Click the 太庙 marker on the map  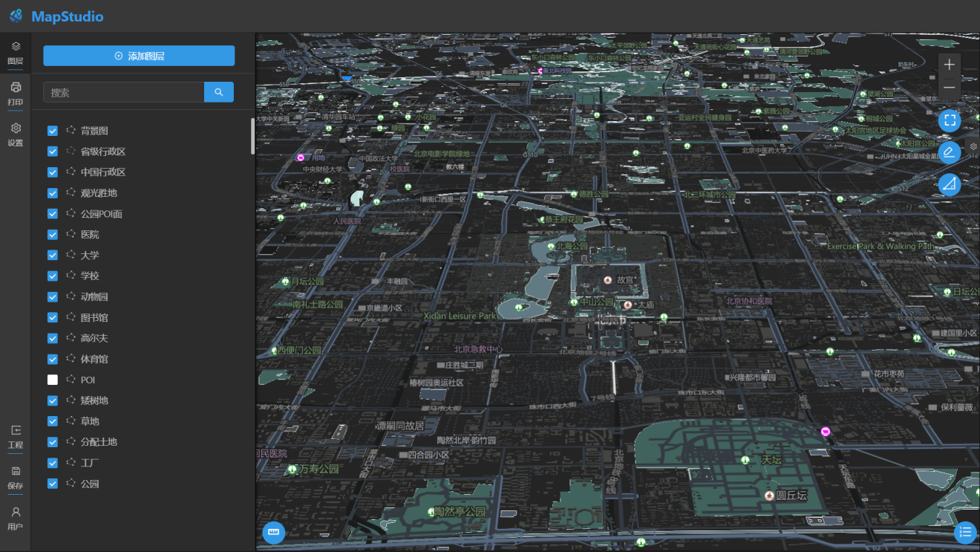(628, 305)
